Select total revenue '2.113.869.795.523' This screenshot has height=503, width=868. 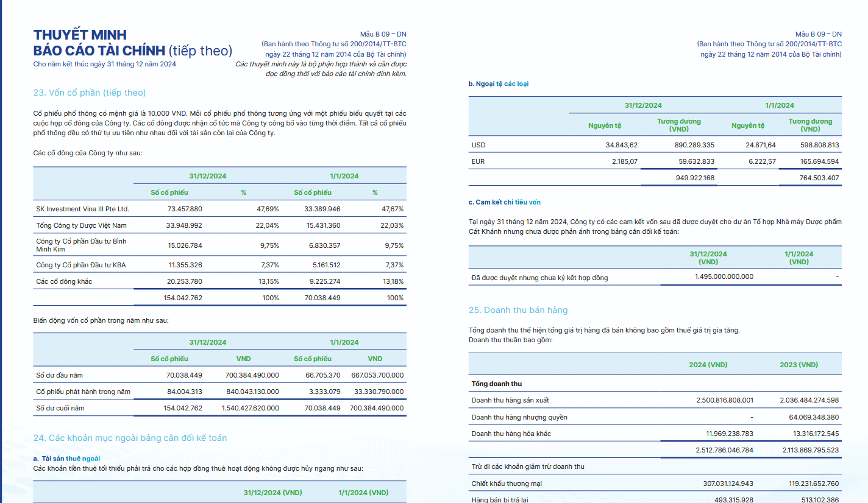[810, 450]
